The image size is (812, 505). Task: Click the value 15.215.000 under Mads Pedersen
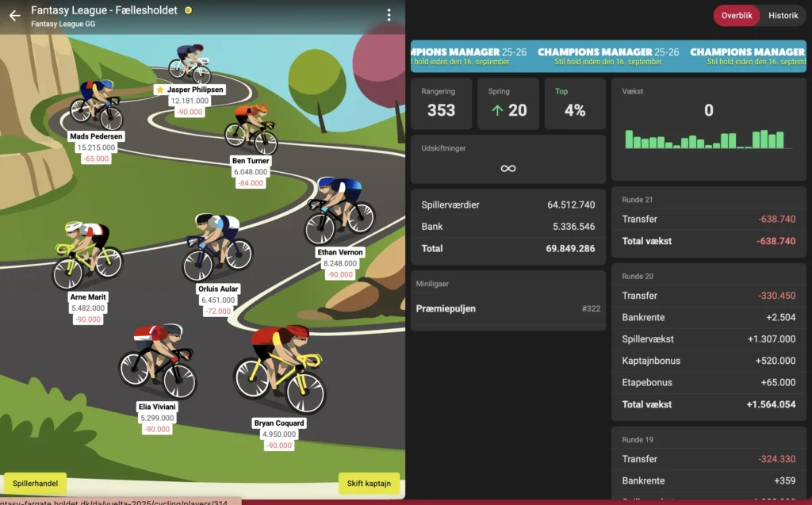[96, 147]
